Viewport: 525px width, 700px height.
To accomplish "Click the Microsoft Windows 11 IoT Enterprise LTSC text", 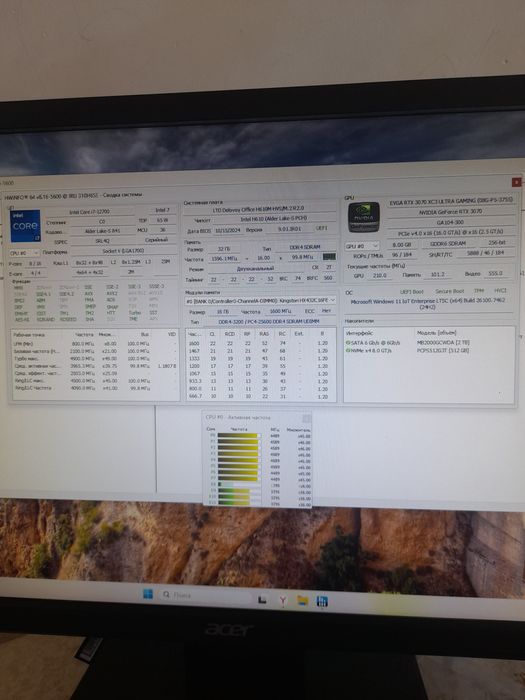I will 429,304.
